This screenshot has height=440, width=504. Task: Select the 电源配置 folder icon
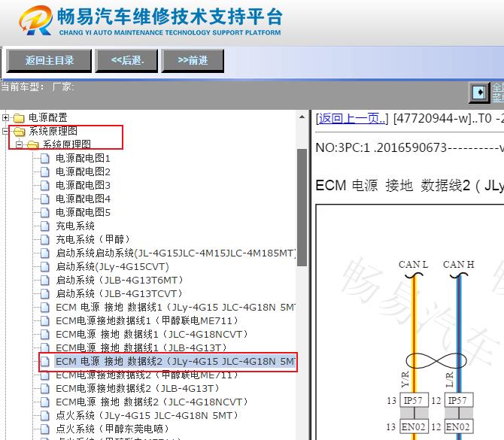(19, 118)
